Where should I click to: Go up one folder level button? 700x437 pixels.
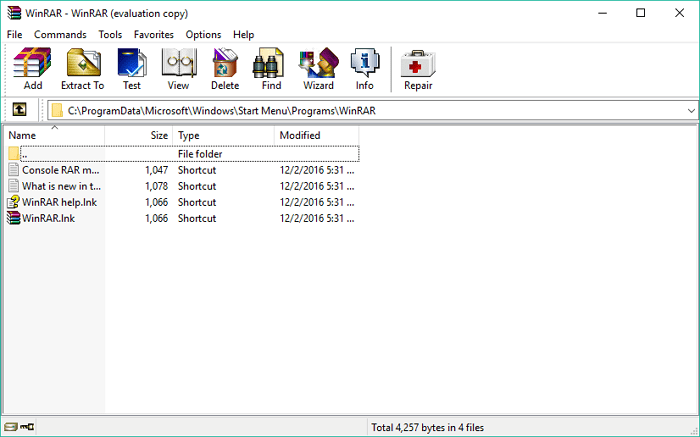(x=19, y=110)
